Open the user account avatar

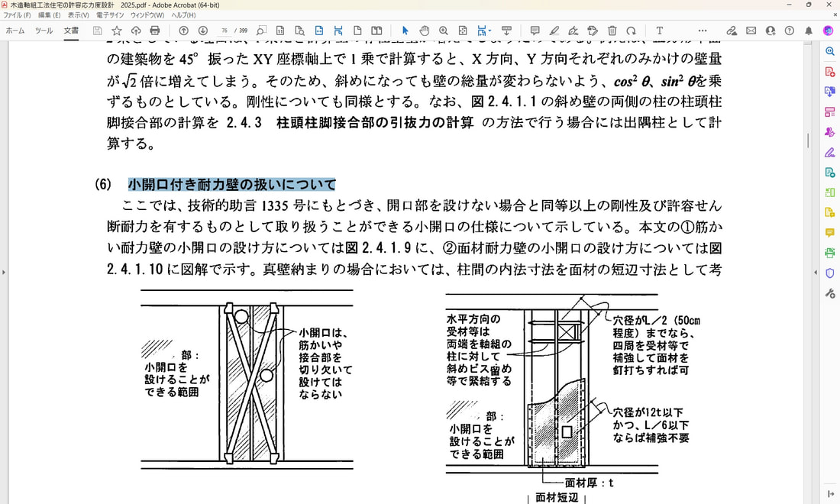(829, 31)
